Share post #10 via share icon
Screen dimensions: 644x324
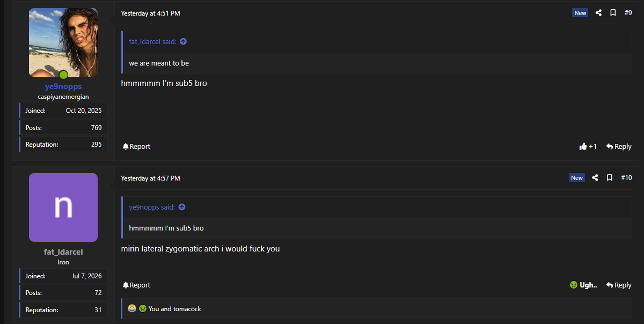point(595,178)
